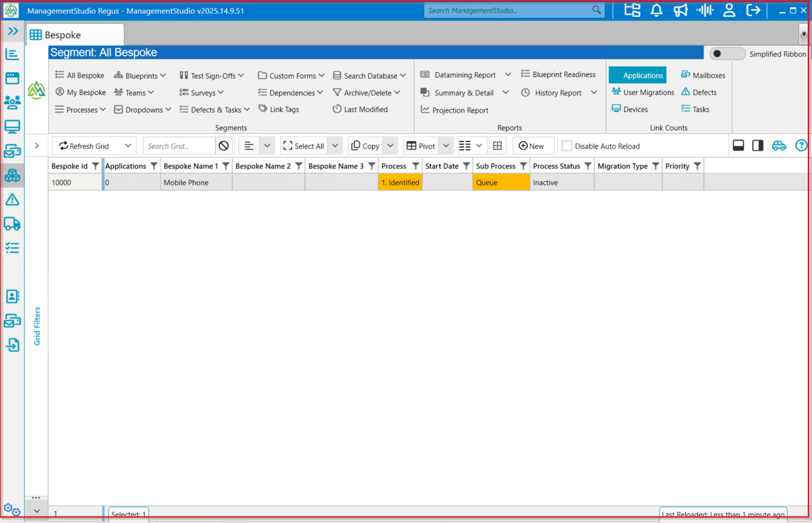Viewport: 812px width, 523px height.
Task: Click the blue car icon in toolbar
Action: point(779,145)
